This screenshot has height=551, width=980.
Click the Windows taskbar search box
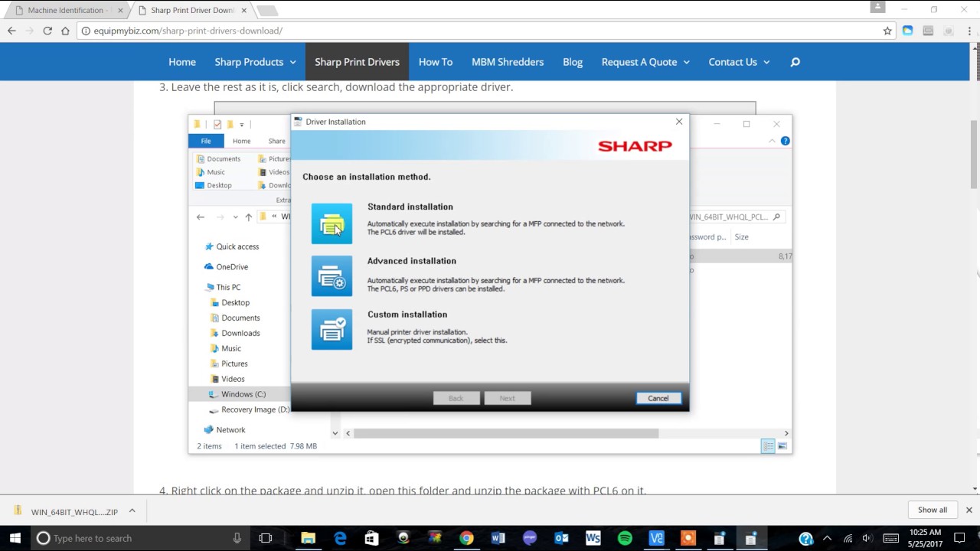[142, 538]
